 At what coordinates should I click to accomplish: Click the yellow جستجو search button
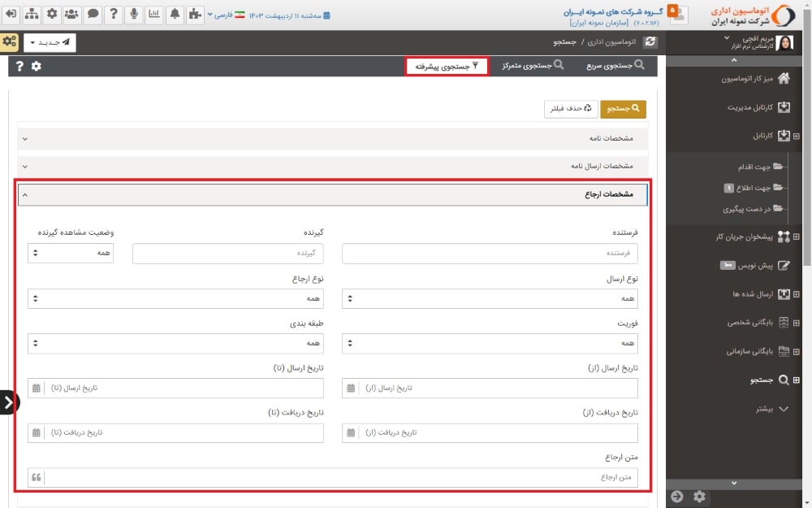tap(623, 108)
